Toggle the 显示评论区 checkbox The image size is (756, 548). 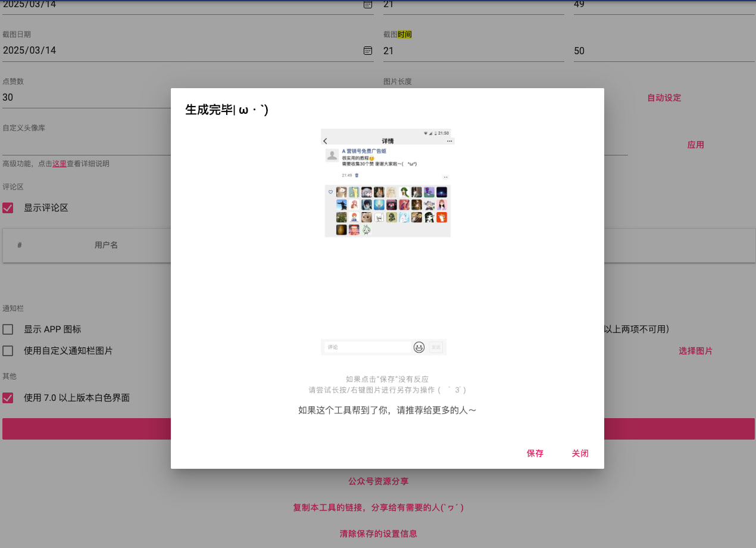click(8, 208)
